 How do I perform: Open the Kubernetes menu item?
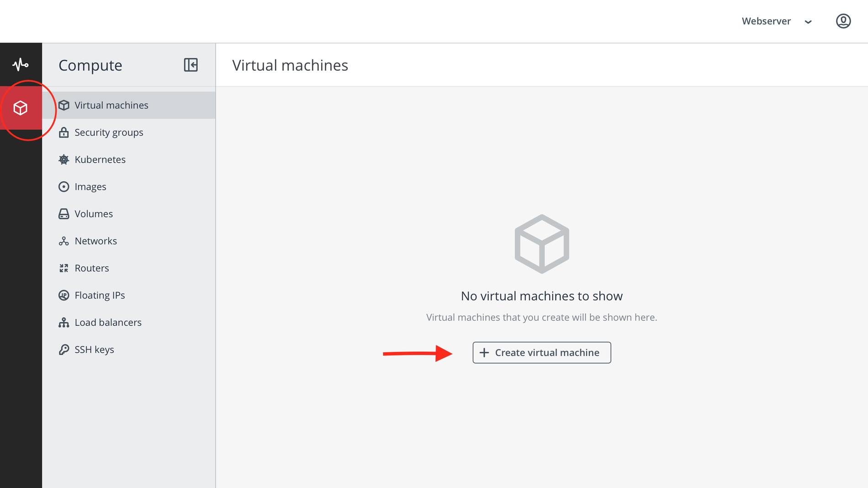(x=100, y=159)
